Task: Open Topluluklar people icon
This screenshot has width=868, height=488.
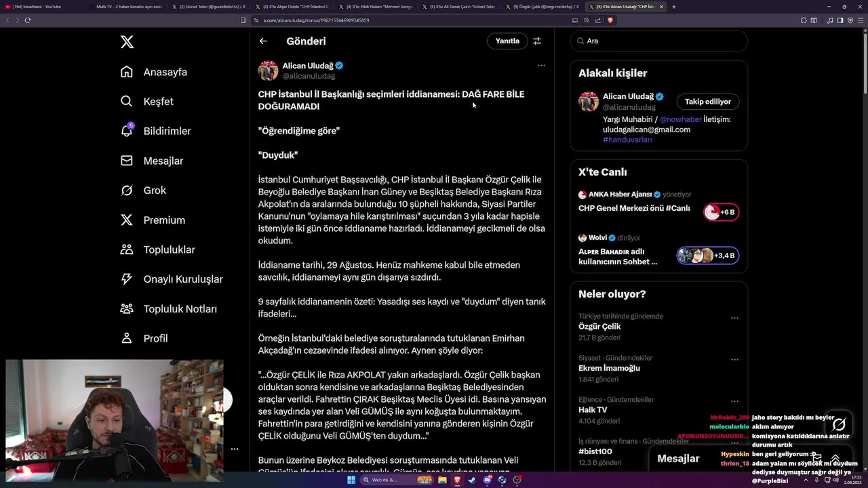Action: pyautogui.click(x=127, y=249)
